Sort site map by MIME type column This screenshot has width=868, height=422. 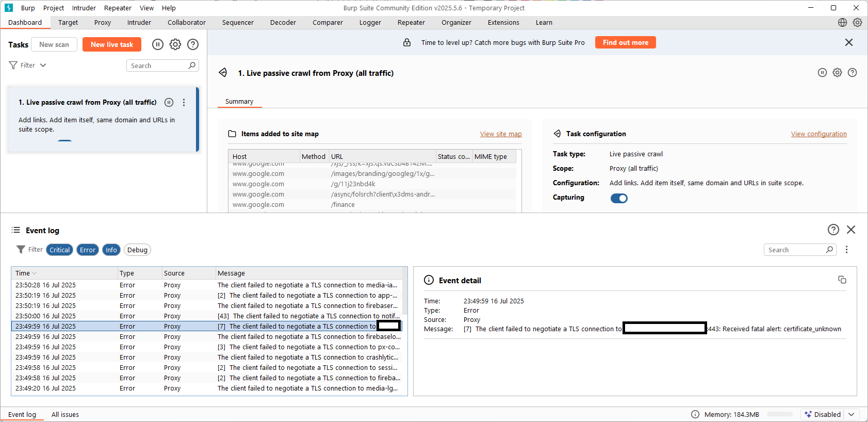coord(494,156)
